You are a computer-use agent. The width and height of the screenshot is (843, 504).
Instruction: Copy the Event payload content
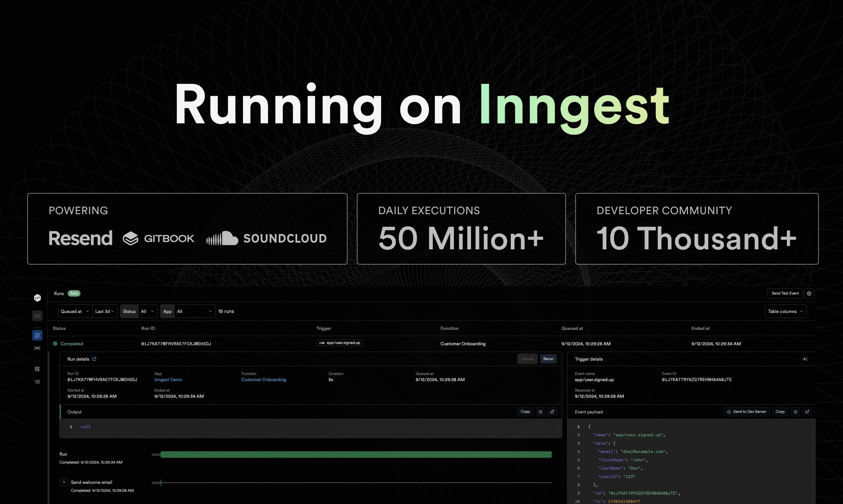click(x=780, y=411)
